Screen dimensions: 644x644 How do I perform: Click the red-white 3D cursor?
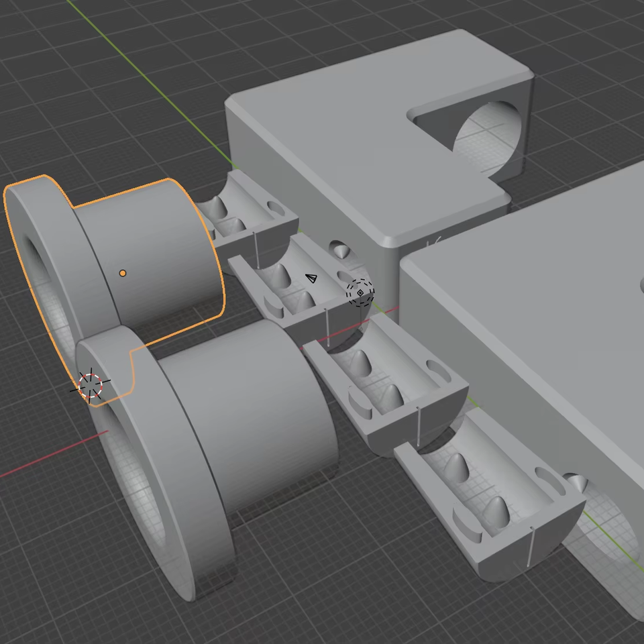[x=91, y=385]
